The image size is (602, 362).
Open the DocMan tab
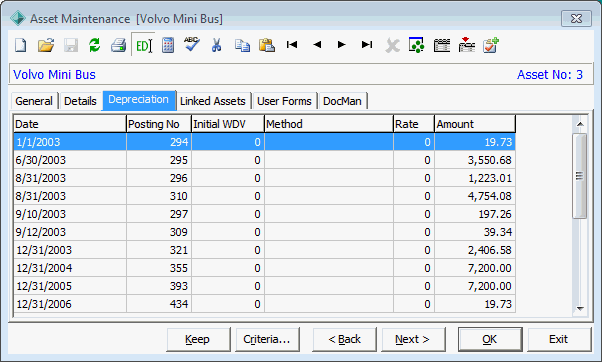coord(342,101)
